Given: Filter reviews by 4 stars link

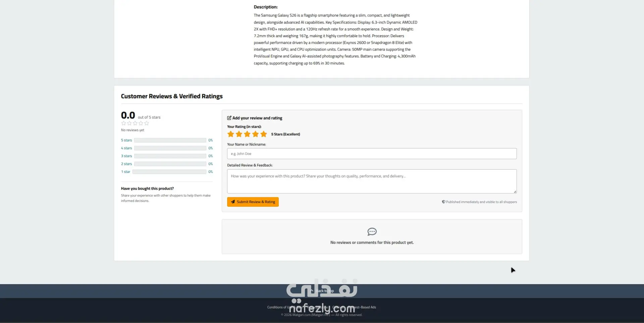Looking at the screenshot, I should [x=126, y=148].
